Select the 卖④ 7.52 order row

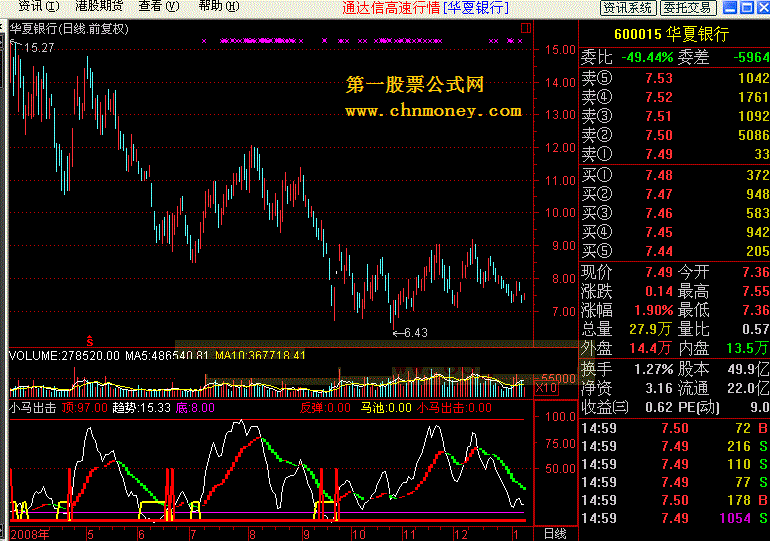pyautogui.click(x=675, y=97)
